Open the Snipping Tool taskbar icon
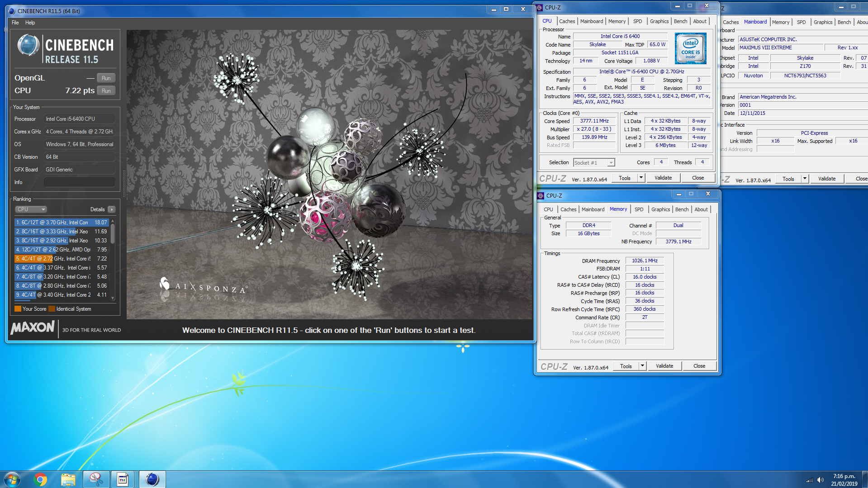This screenshot has height=488, width=868. pos(95,479)
